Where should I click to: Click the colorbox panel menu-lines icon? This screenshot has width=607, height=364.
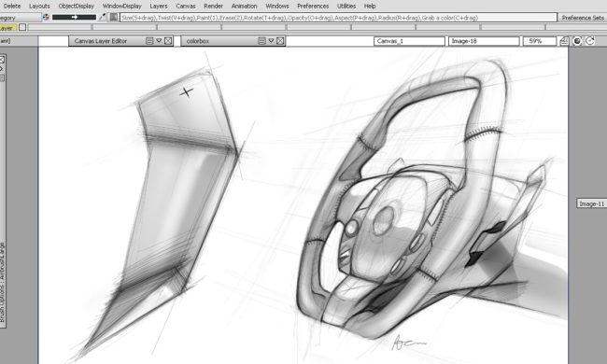pos(261,41)
